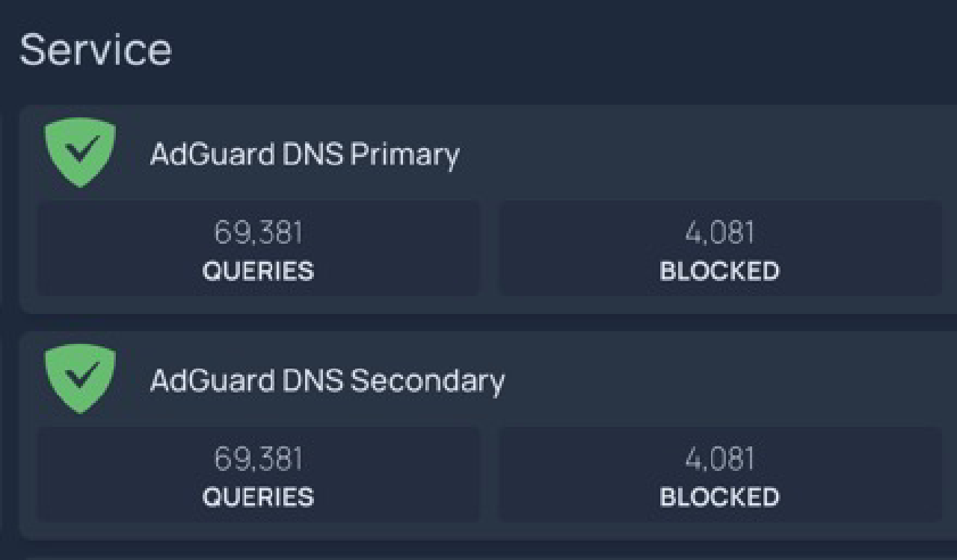Click the BLOCKED label under AdGuard DNS Secondary

click(x=719, y=497)
